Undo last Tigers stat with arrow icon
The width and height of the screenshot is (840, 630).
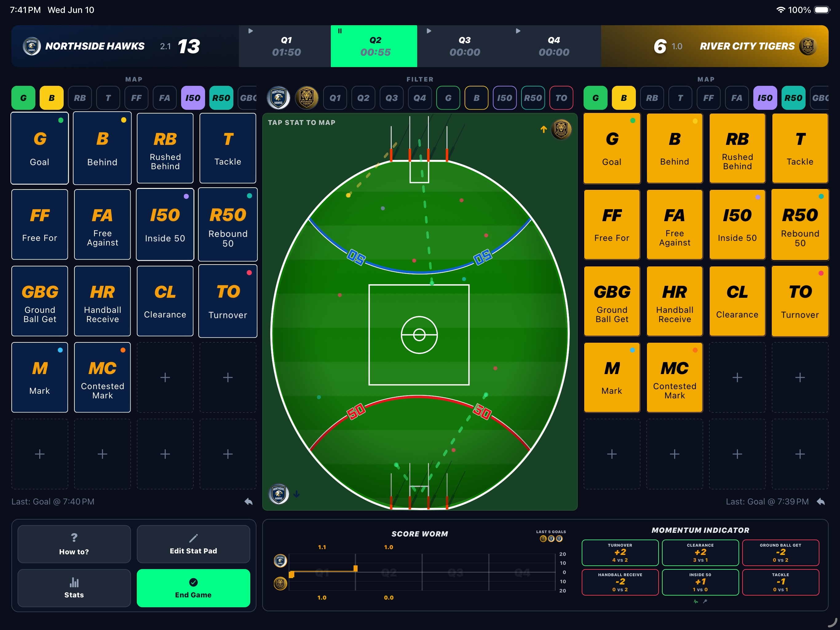[x=821, y=501]
